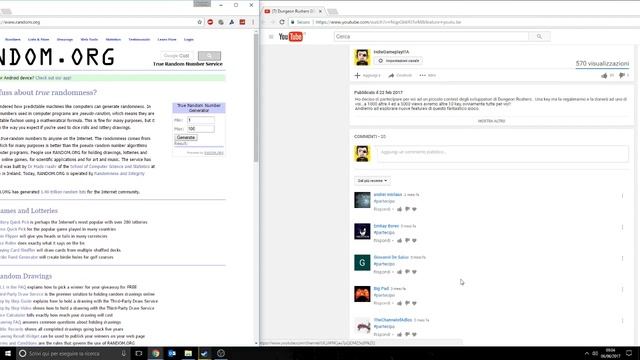
Task: Click the clock in the system tray
Action: click(610, 353)
